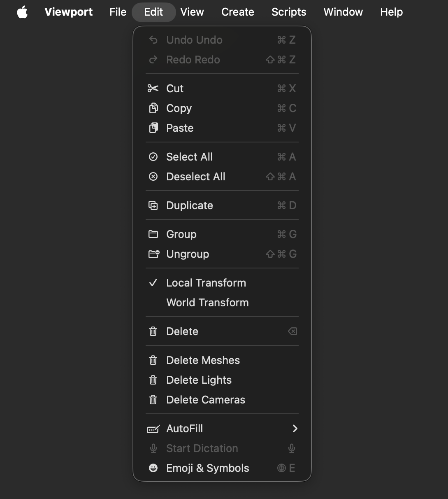Choose Cut from the Edit menu
The height and width of the screenshot is (499, 448).
(x=222, y=89)
